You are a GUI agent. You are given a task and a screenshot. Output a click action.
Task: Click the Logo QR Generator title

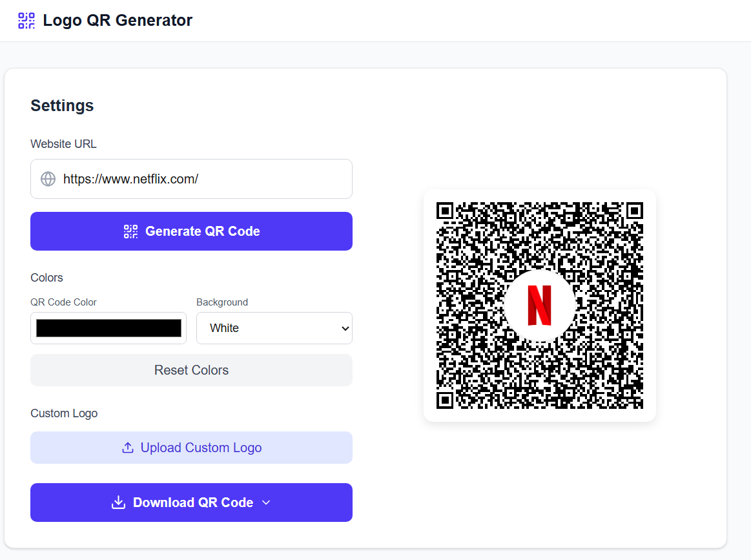point(118,21)
